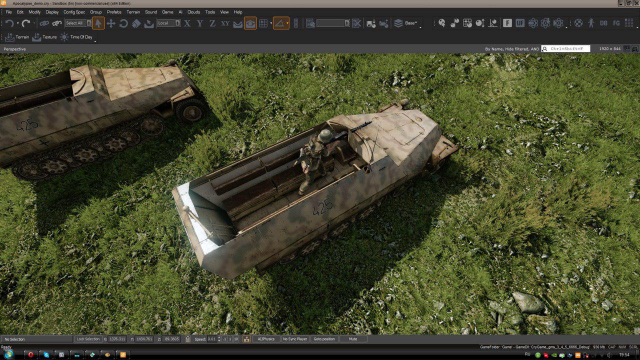
Task: Expand the grid snap options arrow
Action: click(271, 24)
